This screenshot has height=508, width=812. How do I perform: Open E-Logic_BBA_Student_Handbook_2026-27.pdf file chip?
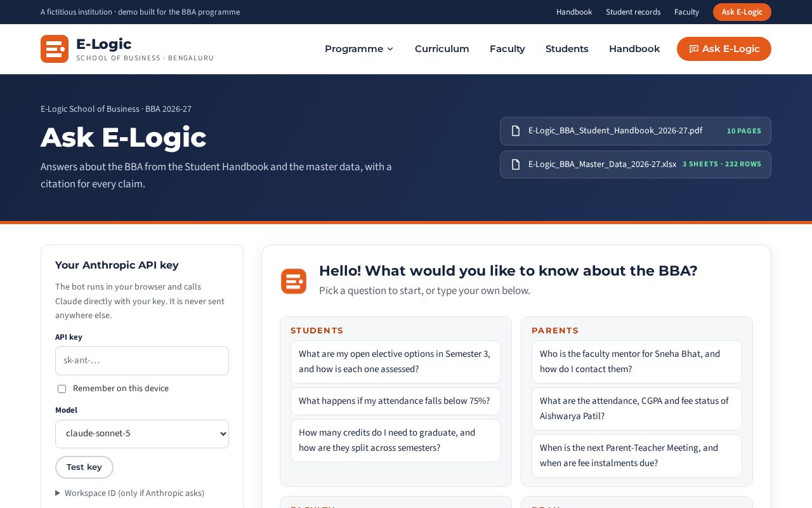636,131
